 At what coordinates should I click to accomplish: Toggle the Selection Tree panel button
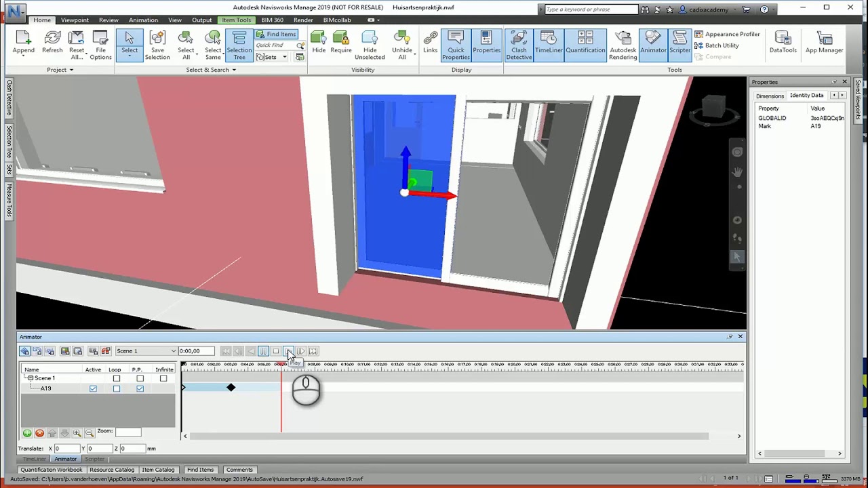click(239, 45)
